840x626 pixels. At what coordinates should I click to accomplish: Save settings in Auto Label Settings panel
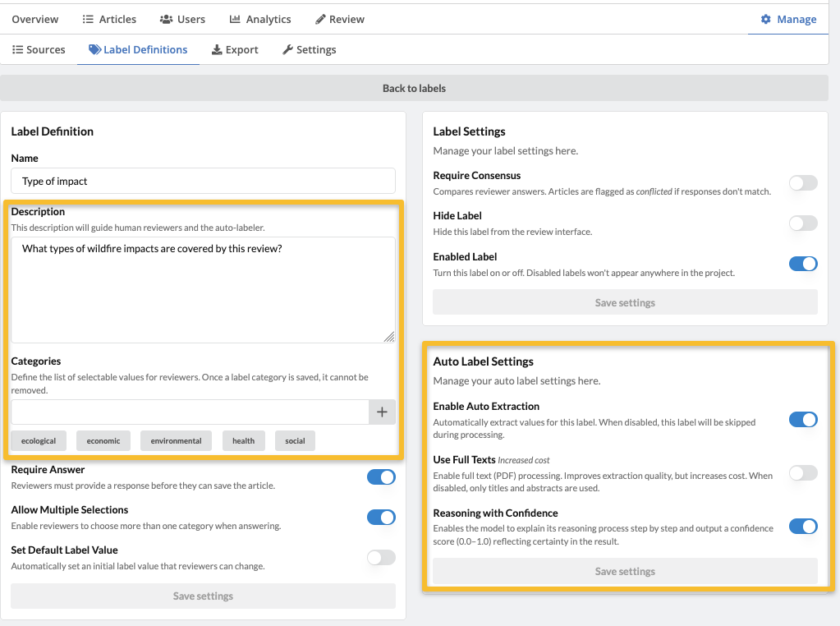coord(625,571)
